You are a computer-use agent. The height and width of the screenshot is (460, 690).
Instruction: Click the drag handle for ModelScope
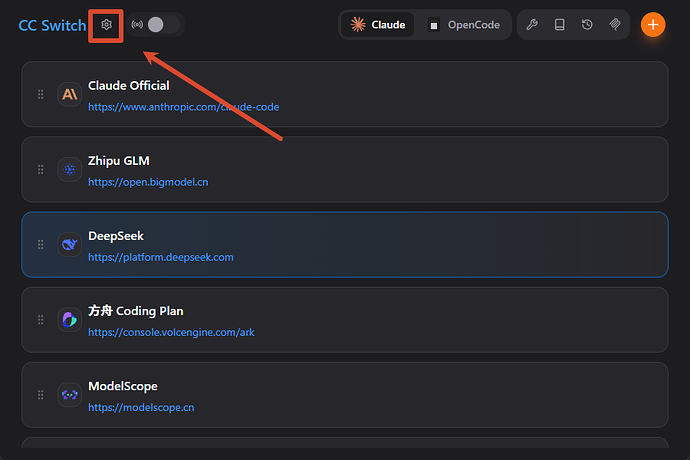40,394
